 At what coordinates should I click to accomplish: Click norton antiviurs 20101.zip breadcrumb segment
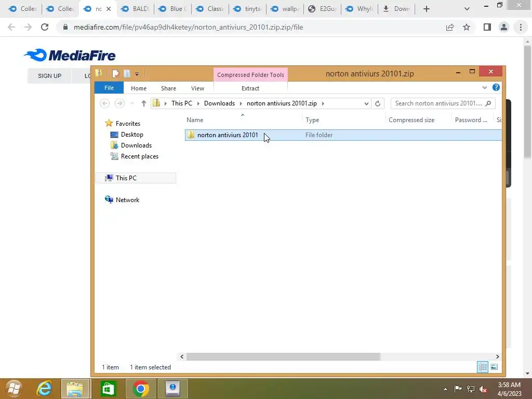(282, 103)
